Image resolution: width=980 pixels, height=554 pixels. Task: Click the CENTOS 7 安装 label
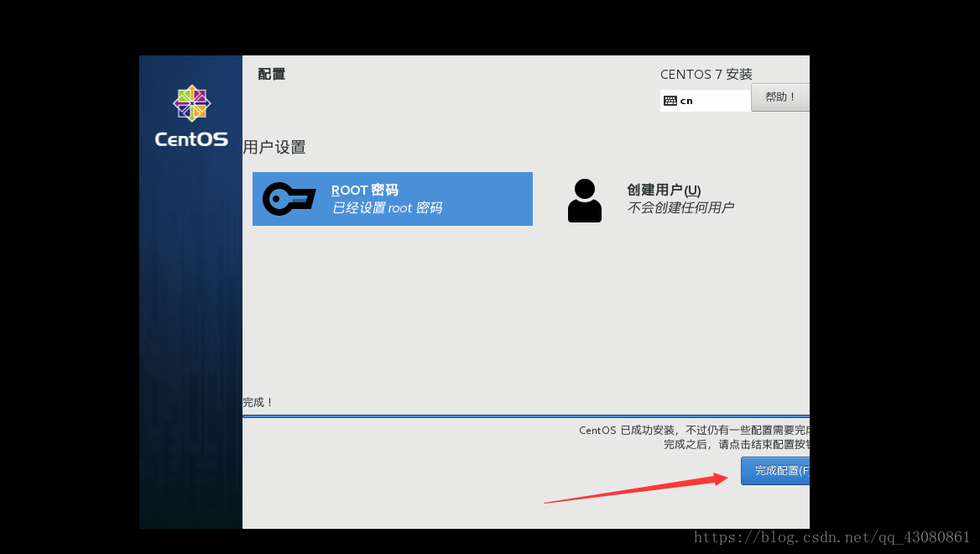pos(706,75)
